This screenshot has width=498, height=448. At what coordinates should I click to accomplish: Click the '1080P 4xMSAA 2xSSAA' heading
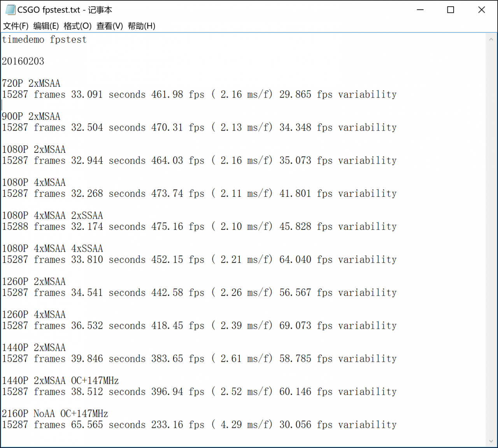click(x=53, y=215)
